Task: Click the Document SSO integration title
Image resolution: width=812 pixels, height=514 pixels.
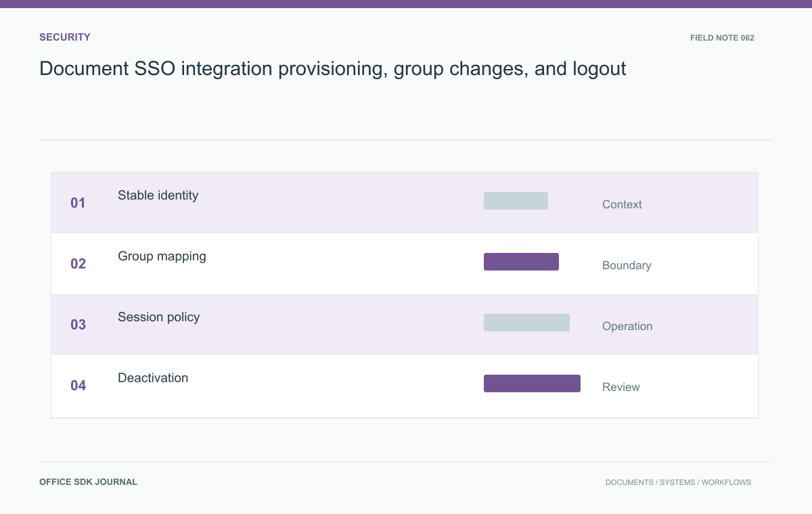Action: click(x=333, y=68)
